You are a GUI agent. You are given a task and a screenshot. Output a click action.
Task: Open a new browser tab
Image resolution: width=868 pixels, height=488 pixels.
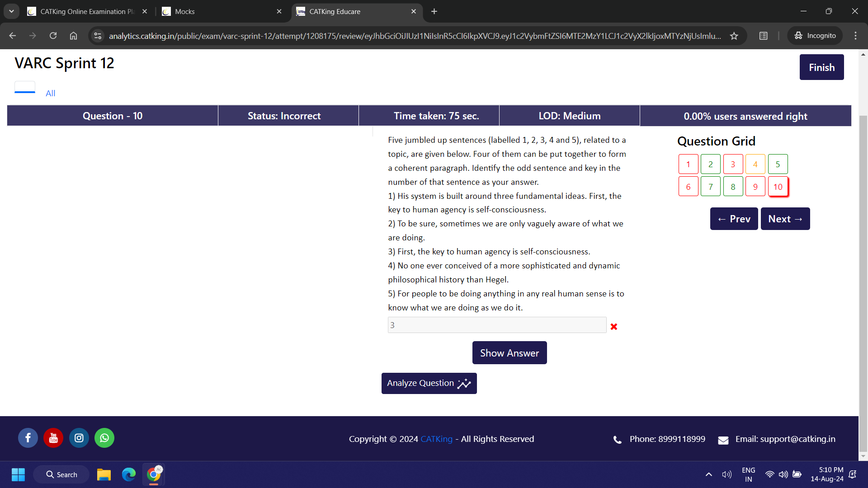coord(434,11)
